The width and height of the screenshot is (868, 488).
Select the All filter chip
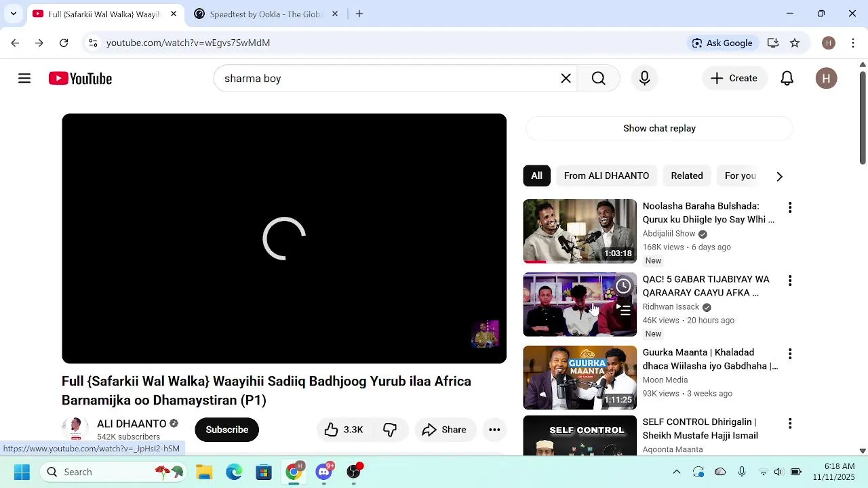click(536, 176)
